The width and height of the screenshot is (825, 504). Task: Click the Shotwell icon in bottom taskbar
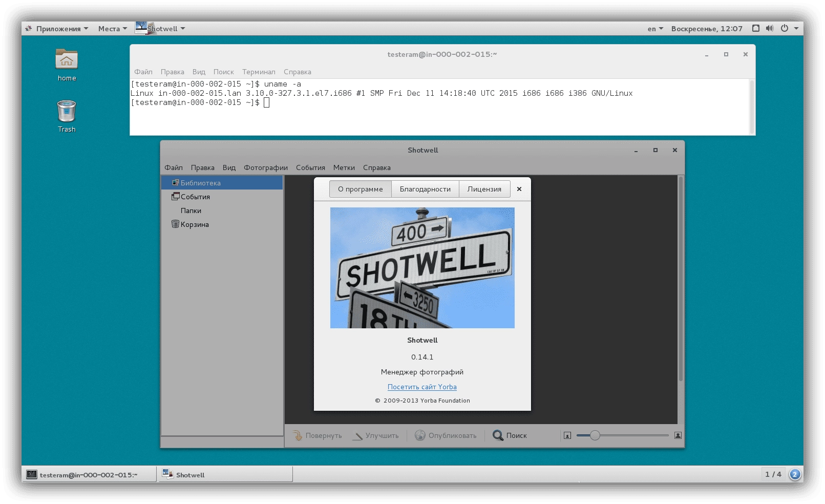168,474
